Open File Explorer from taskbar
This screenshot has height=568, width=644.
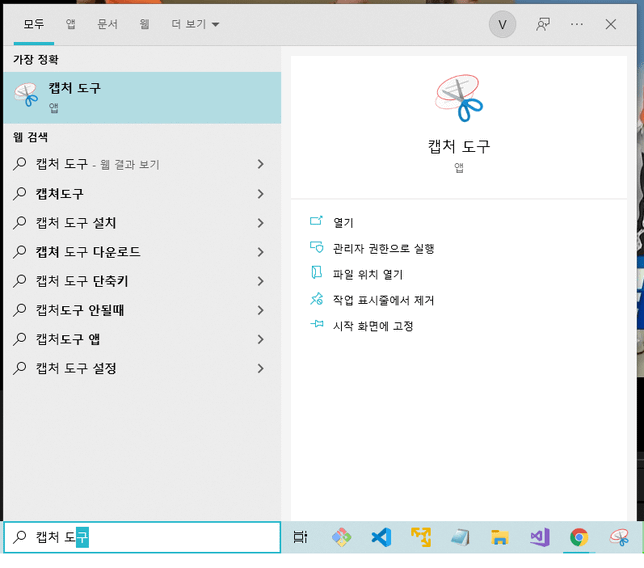[x=499, y=537]
